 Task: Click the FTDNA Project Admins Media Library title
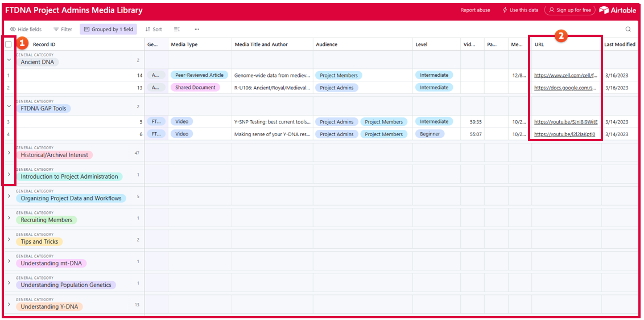click(74, 10)
